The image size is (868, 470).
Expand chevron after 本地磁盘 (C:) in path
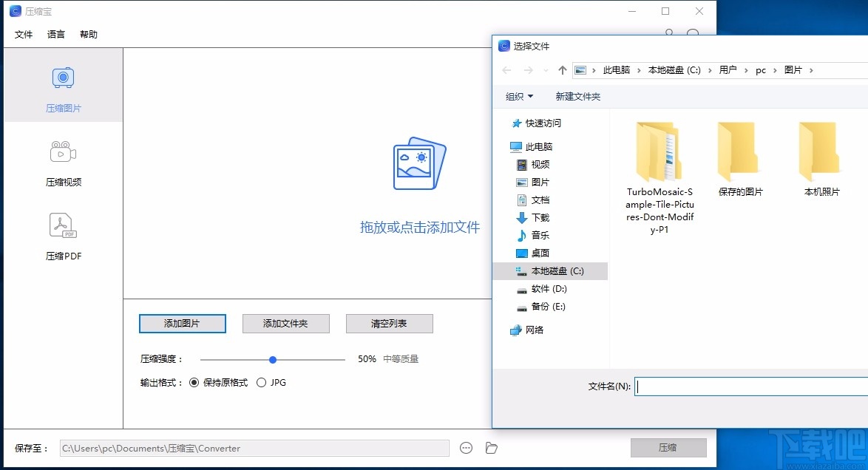coord(710,70)
